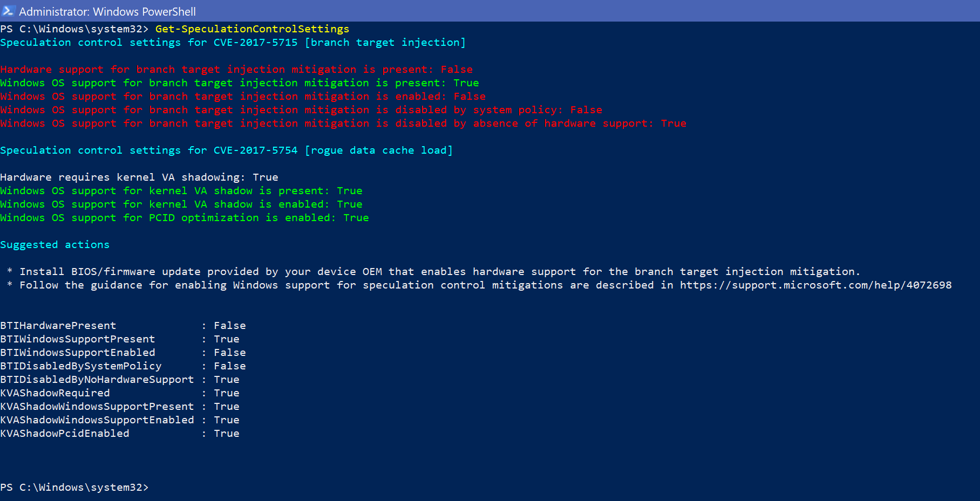This screenshot has height=501, width=980.
Task: Select the Get-SpeculationControlSettings command text
Action: pos(251,29)
